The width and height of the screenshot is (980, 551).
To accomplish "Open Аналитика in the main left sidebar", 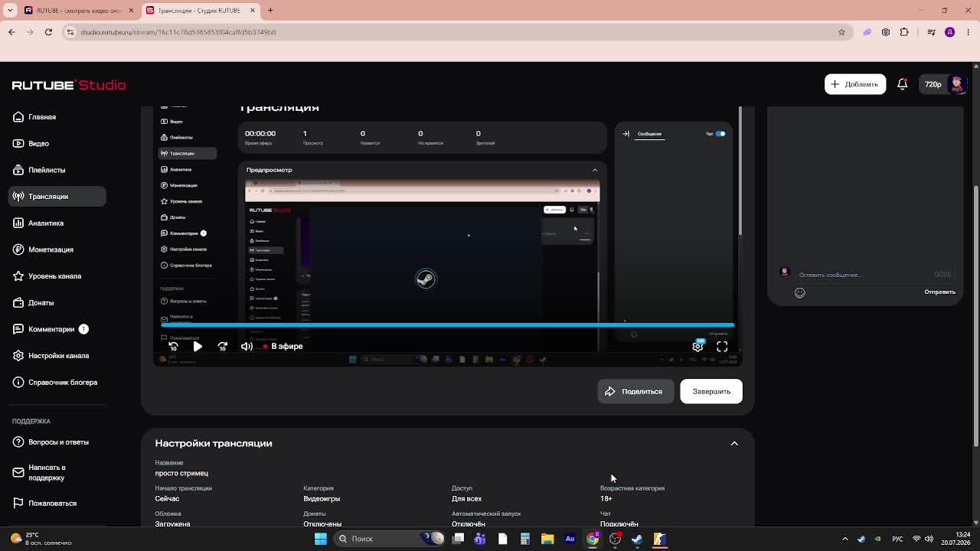I will click(x=46, y=223).
